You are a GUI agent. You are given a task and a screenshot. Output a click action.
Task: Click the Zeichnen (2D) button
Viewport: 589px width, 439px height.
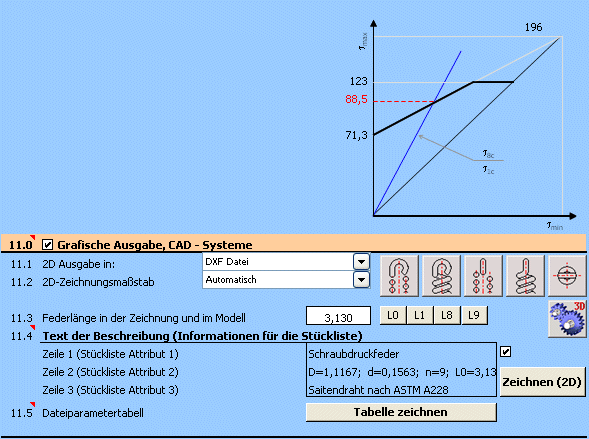pos(542,382)
